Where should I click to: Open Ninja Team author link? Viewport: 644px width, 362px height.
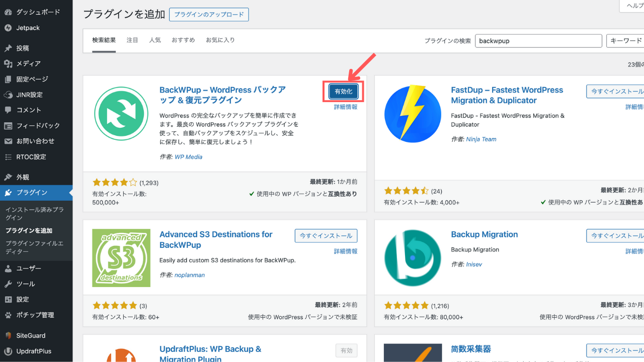coord(481,139)
